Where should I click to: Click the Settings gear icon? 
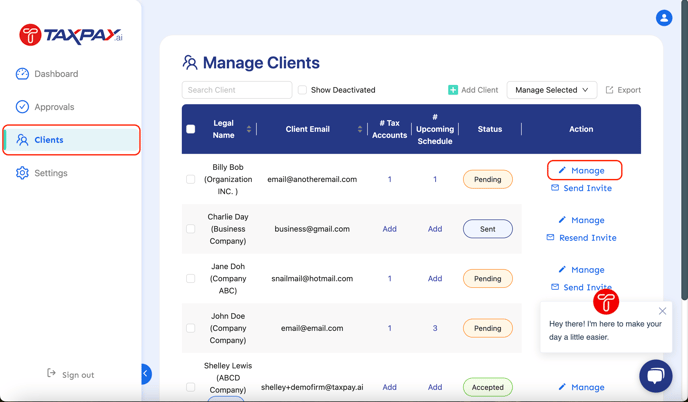pyautogui.click(x=22, y=173)
